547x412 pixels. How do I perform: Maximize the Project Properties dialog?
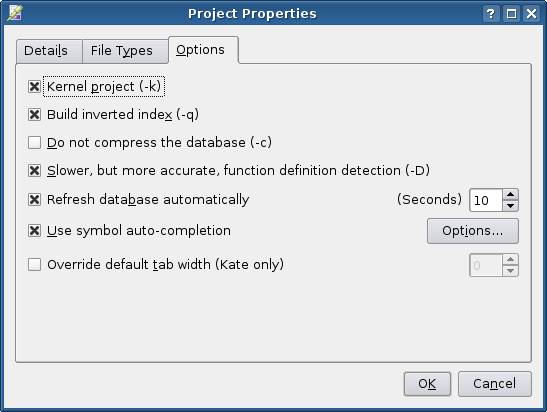pyautogui.click(x=511, y=14)
